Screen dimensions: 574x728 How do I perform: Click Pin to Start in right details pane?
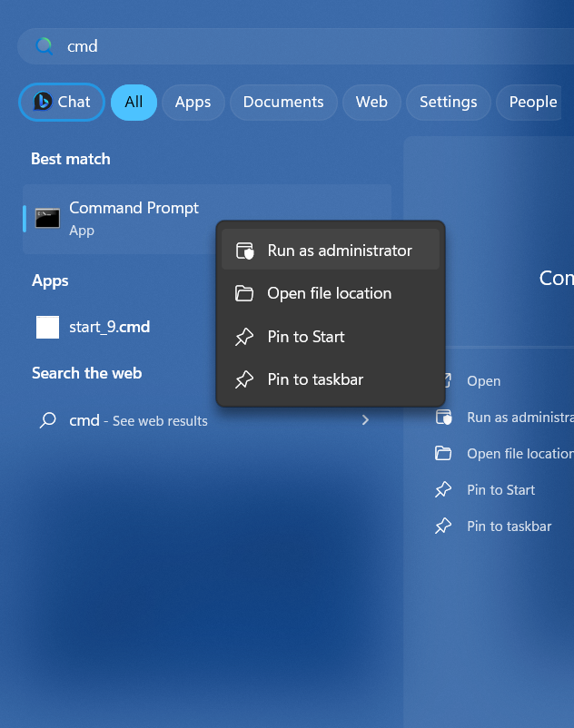point(500,490)
